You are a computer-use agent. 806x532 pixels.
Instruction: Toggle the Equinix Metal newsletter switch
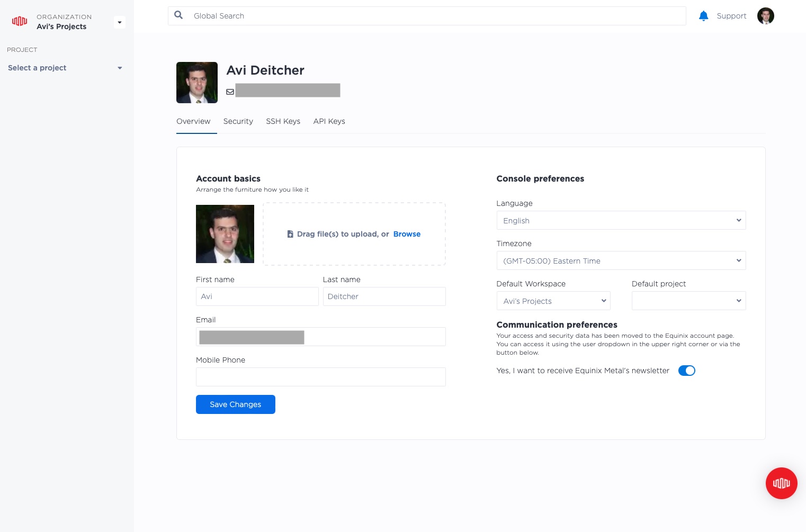[x=686, y=371]
